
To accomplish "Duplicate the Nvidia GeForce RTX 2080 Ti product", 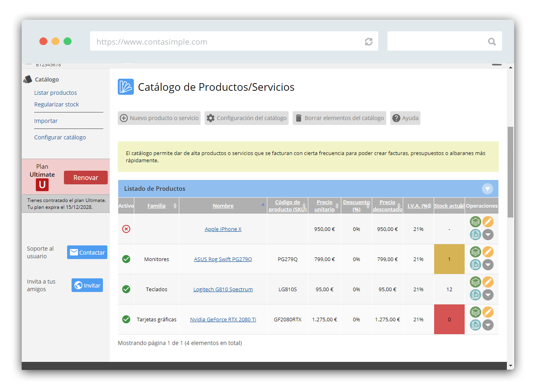I will (476, 325).
